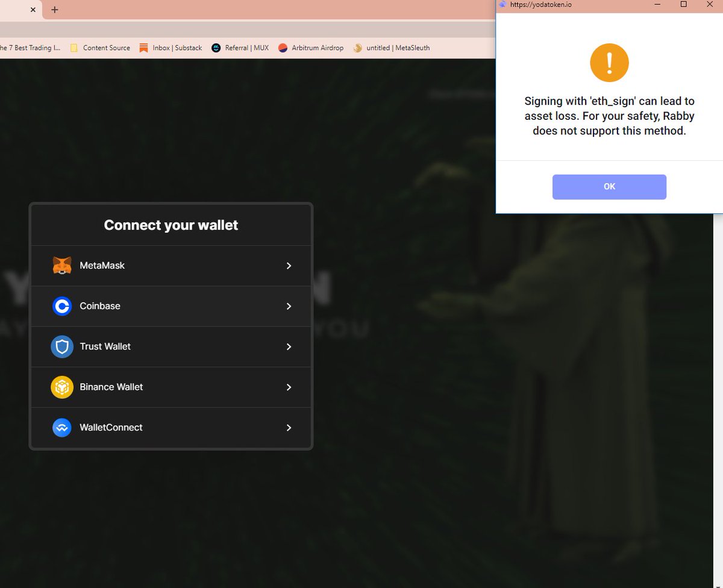Click the MetaMask fox icon
The width and height of the screenshot is (723, 588).
coord(62,266)
